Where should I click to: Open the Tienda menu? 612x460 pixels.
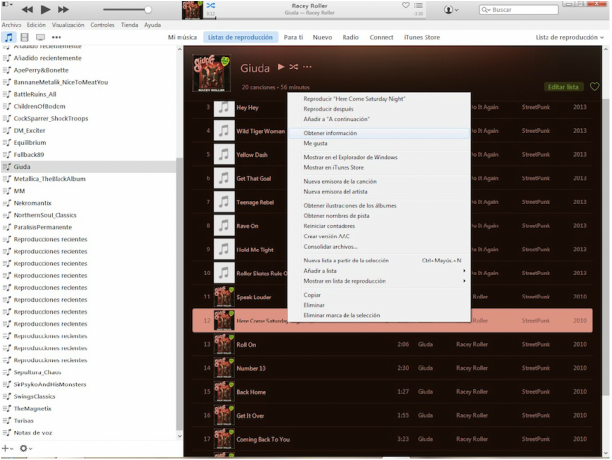coord(129,25)
